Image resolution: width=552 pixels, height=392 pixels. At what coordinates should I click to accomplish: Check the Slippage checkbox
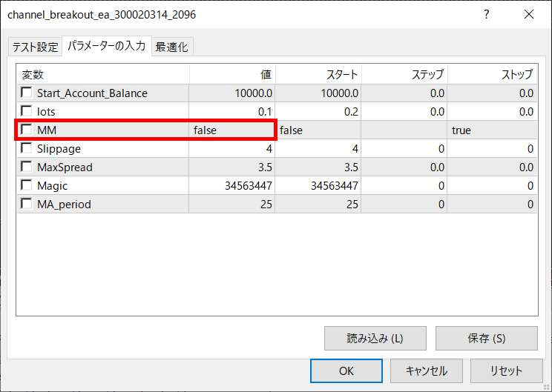(x=27, y=148)
